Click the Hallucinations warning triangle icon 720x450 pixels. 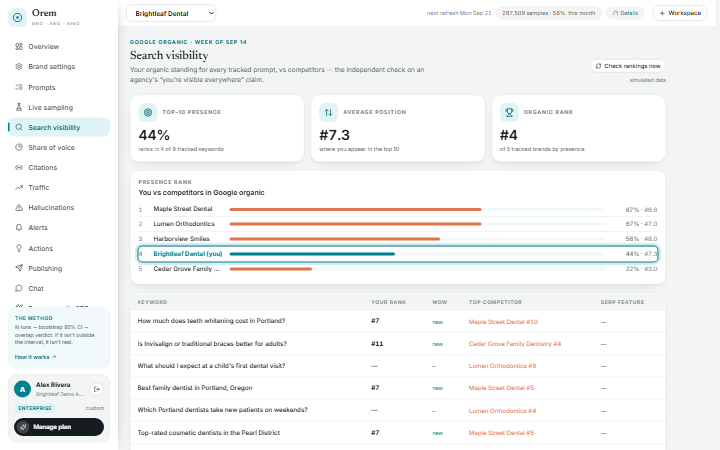pos(19,208)
